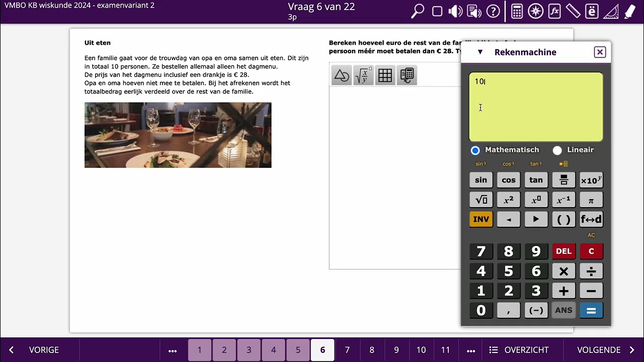The image size is (644, 362).
Task: Click the square mask icon in top toolbar
Action: (437, 12)
